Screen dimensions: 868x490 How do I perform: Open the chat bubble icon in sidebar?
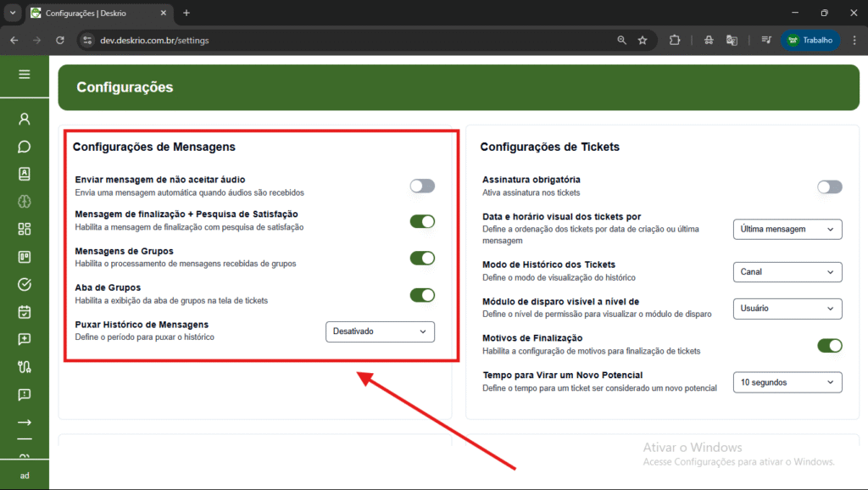25,147
